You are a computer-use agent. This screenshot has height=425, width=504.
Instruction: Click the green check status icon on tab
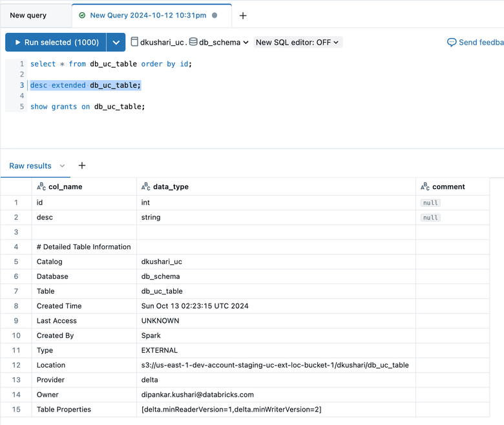click(x=82, y=16)
